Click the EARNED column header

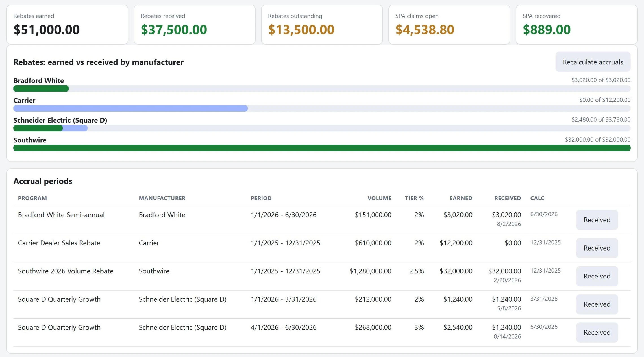461,198
